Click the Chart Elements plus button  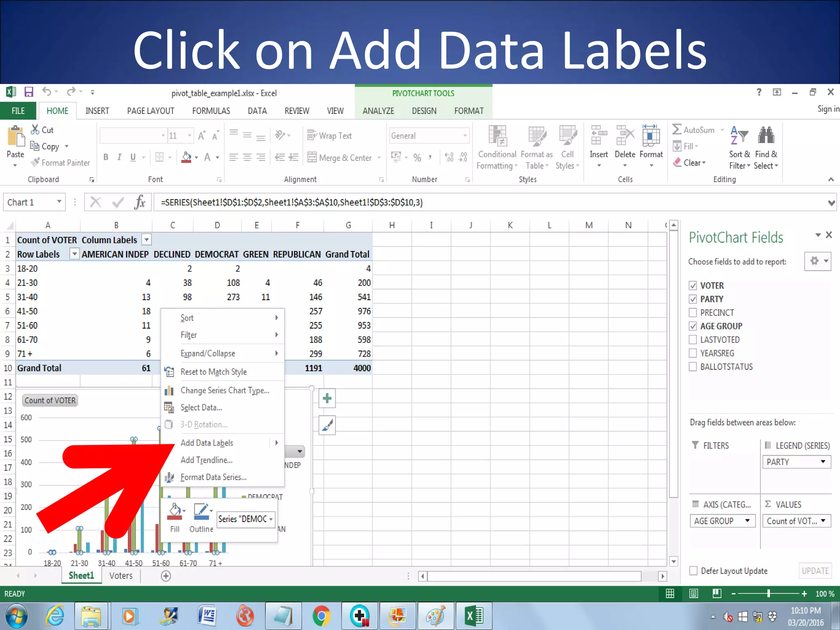(x=327, y=398)
